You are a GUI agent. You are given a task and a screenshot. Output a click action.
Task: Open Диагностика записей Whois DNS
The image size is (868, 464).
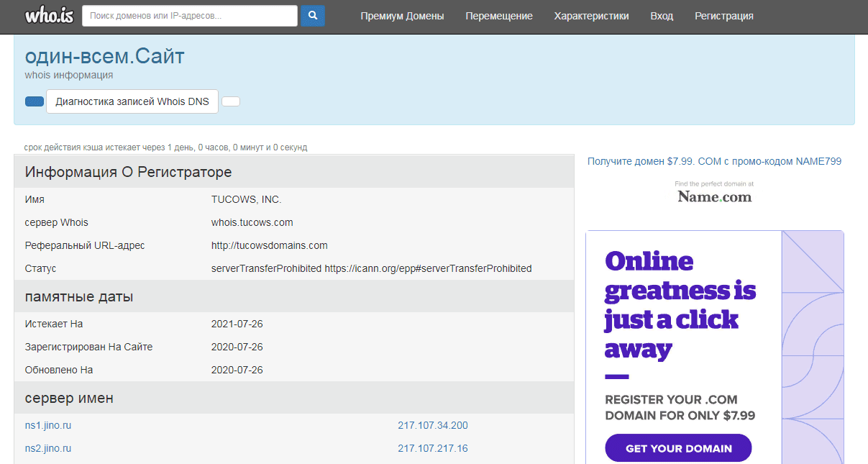pos(132,101)
